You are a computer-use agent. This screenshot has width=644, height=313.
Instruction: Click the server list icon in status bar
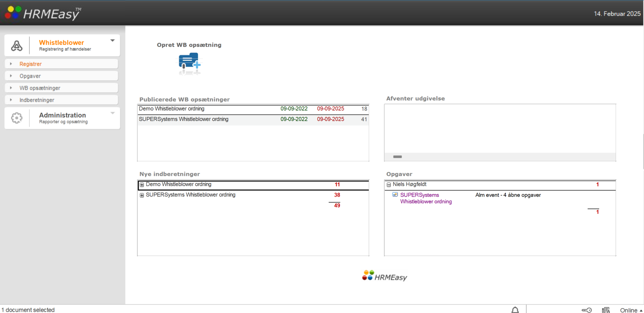pyautogui.click(x=606, y=310)
